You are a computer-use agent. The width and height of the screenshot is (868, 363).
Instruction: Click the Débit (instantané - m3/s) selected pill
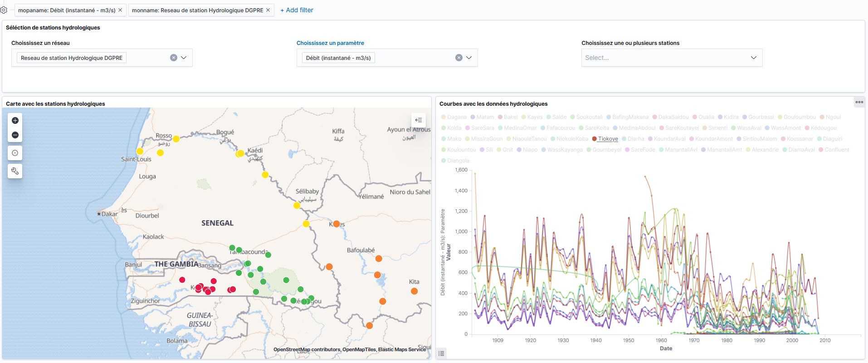338,58
